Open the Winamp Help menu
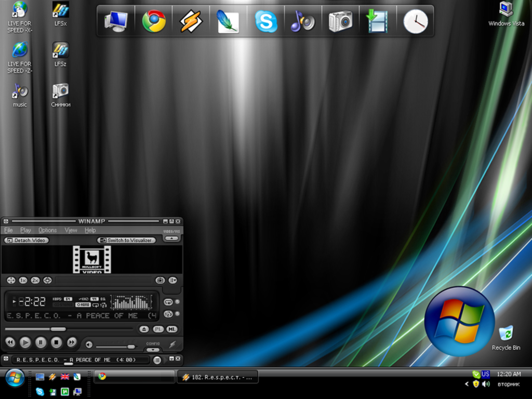Image resolution: width=532 pixels, height=399 pixels. (x=90, y=230)
